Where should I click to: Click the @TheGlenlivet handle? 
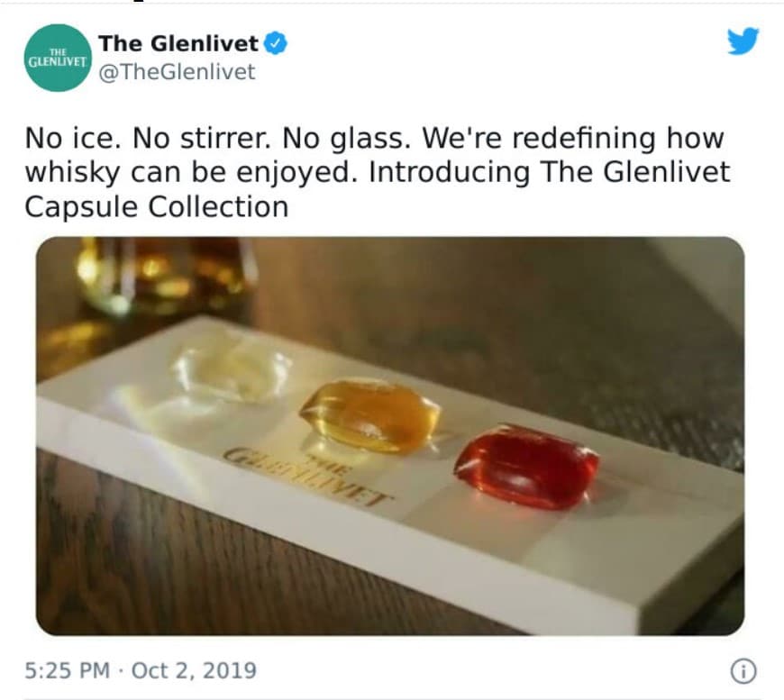tap(177, 71)
